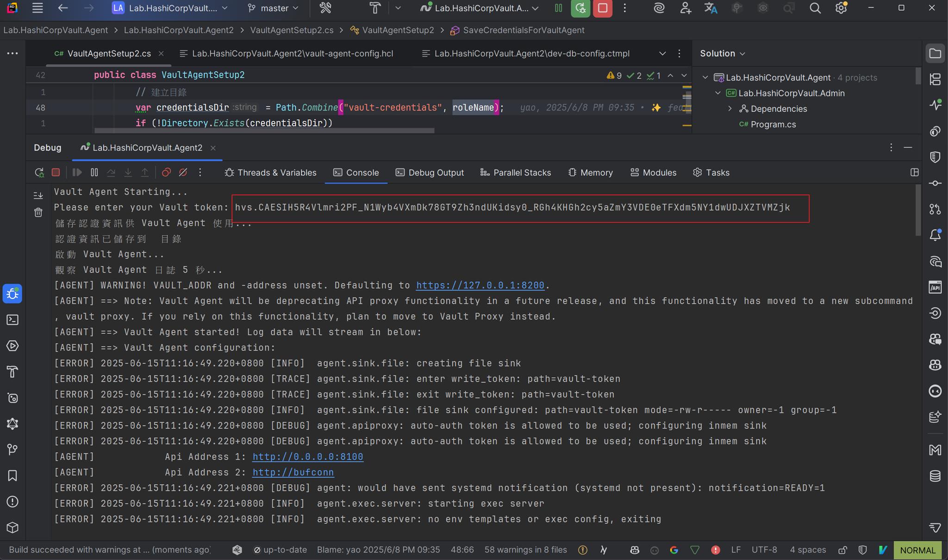
Task: Open the project selector dropdown
Action: click(x=170, y=8)
